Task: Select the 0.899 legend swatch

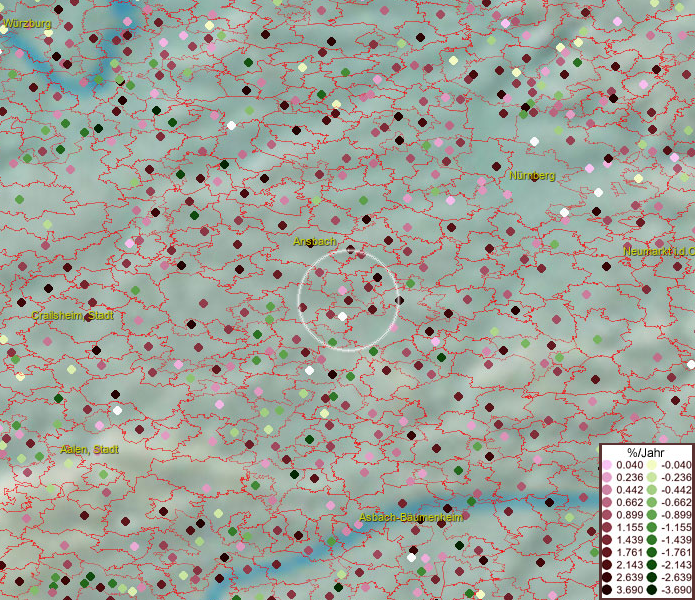Action: [x=607, y=515]
